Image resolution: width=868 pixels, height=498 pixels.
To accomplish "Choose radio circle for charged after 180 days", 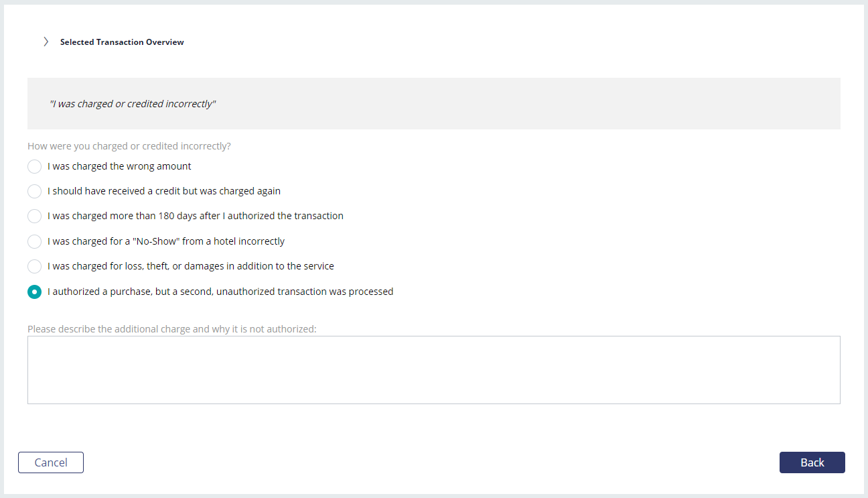I will [34, 216].
